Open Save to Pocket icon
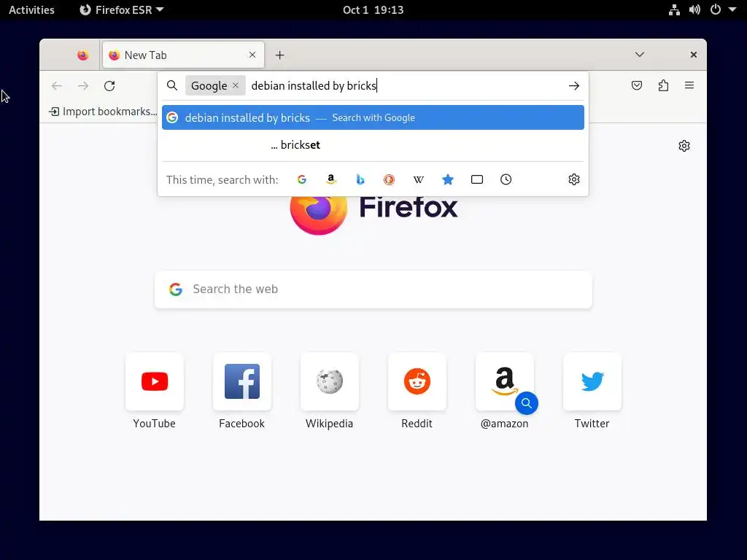747x560 pixels. click(x=637, y=86)
